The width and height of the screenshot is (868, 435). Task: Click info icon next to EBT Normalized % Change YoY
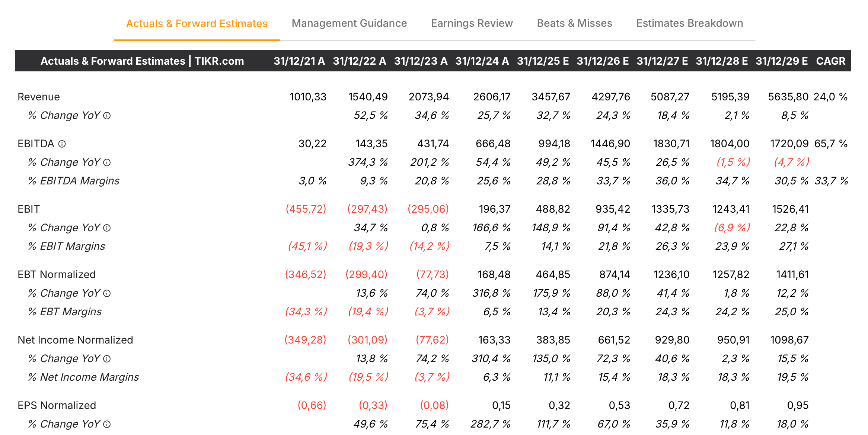pyautogui.click(x=107, y=293)
